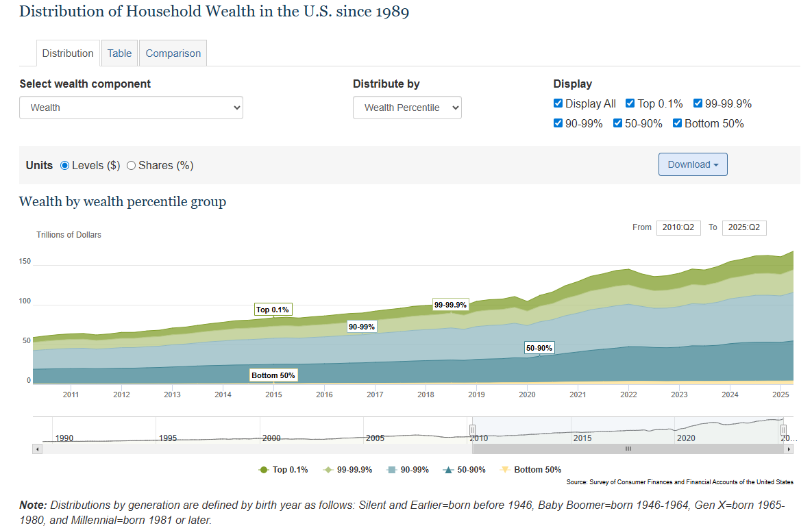Image resolution: width=812 pixels, height=526 pixels.
Task: Click the 50-90% legend triangle marker
Action: tap(449, 470)
